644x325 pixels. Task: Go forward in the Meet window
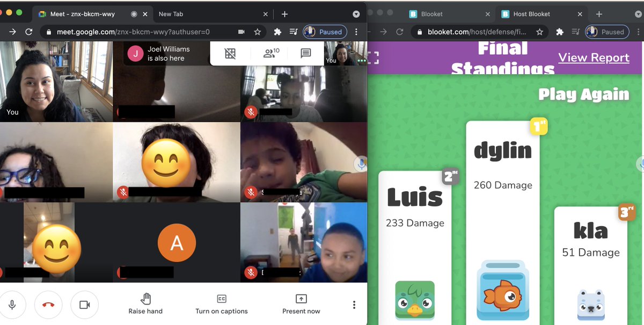tap(12, 32)
